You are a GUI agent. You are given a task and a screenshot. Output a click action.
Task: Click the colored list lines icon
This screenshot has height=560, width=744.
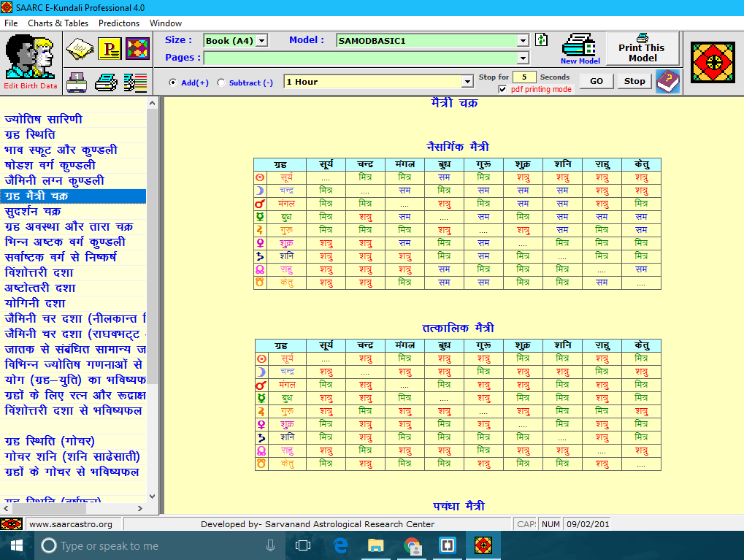(x=136, y=83)
